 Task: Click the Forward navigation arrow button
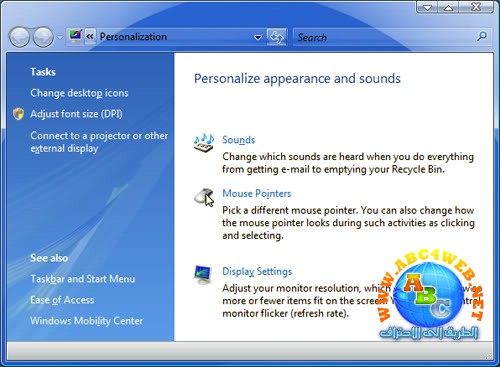tap(43, 37)
